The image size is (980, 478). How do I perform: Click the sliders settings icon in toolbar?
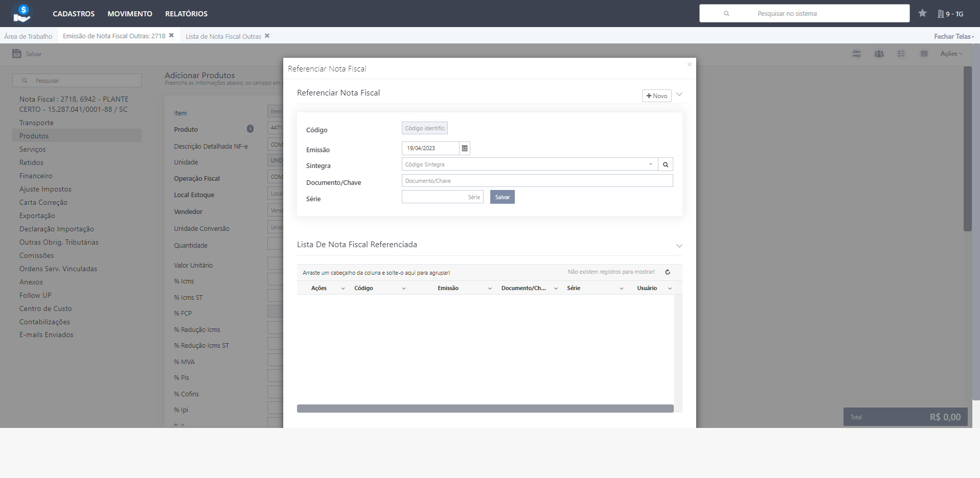(x=856, y=54)
